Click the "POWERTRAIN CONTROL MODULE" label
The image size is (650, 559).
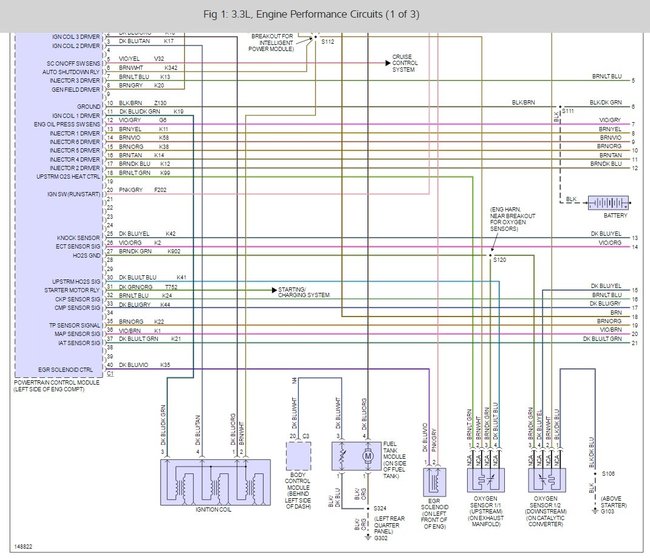pyautogui.click(x=57, y=382)
